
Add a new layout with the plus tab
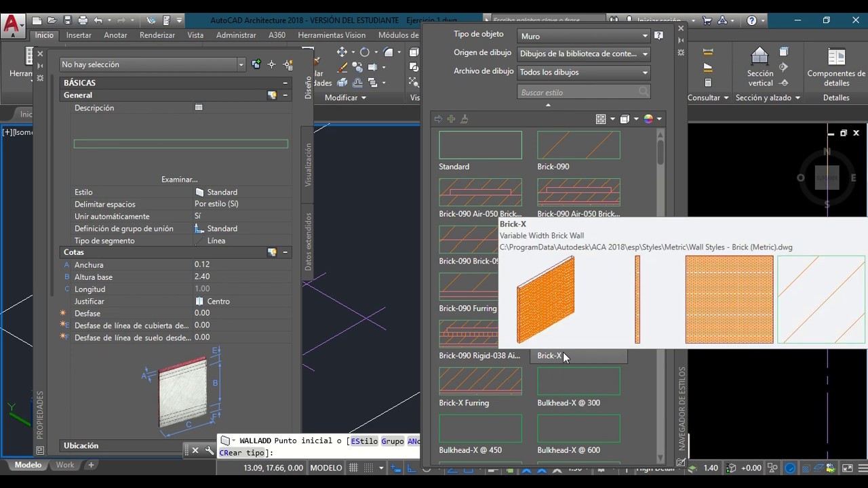[x=91, y=465]
